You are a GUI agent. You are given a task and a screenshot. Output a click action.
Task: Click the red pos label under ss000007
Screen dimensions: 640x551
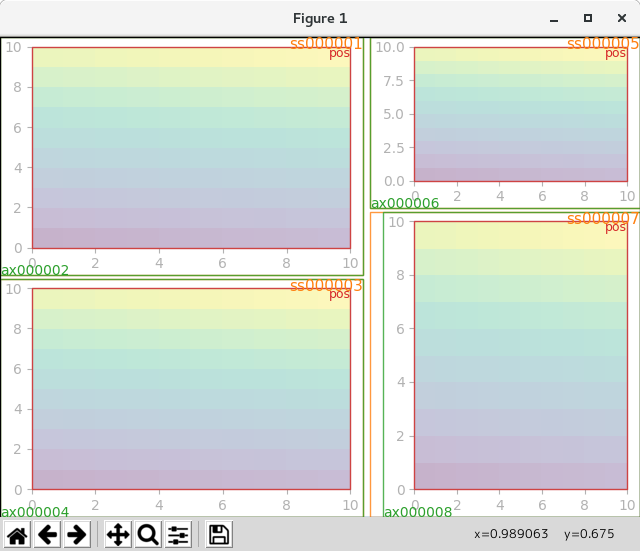click(615, 227)
